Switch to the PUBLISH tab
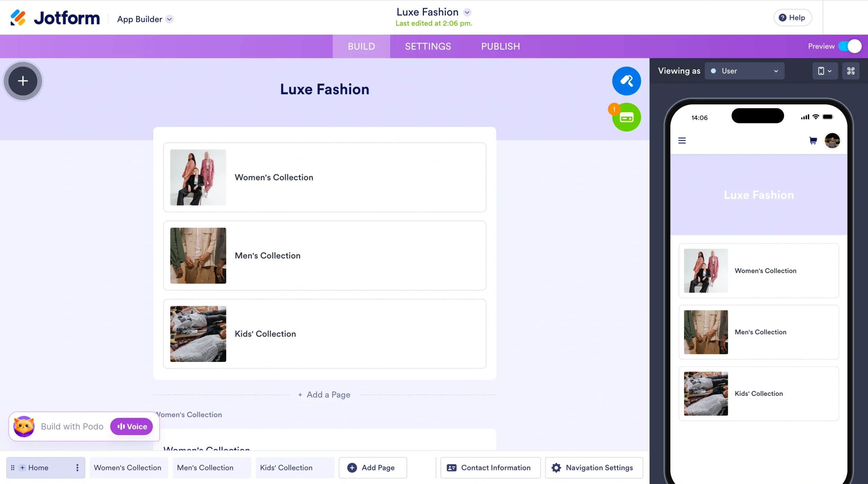 pyautogui.click(x=500, y=46)
